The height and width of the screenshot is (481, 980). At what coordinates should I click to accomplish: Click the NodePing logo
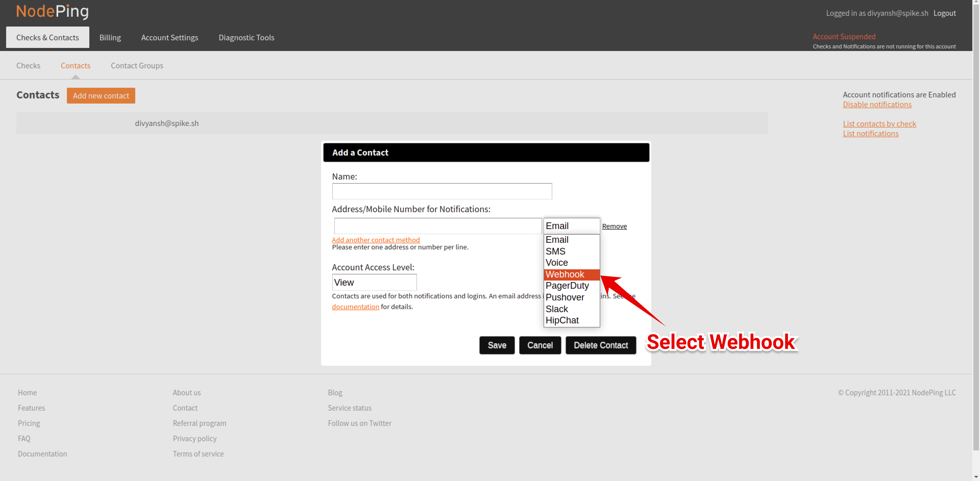coord(53,11)
